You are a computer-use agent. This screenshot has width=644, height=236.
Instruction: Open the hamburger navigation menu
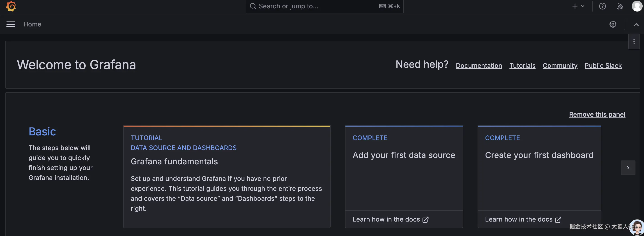(11, 24)
